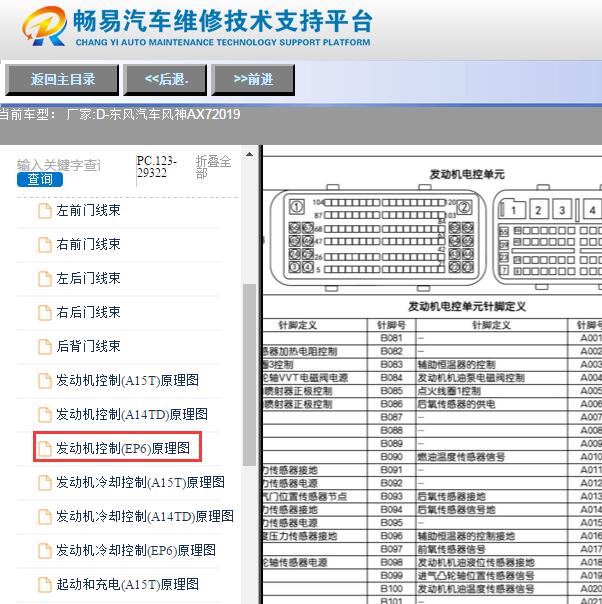
Task: Go forward with the >>前进 button
Action: pos(253,80)
